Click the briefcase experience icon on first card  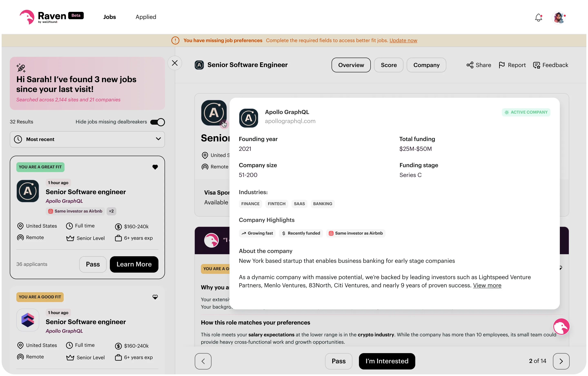118,238
